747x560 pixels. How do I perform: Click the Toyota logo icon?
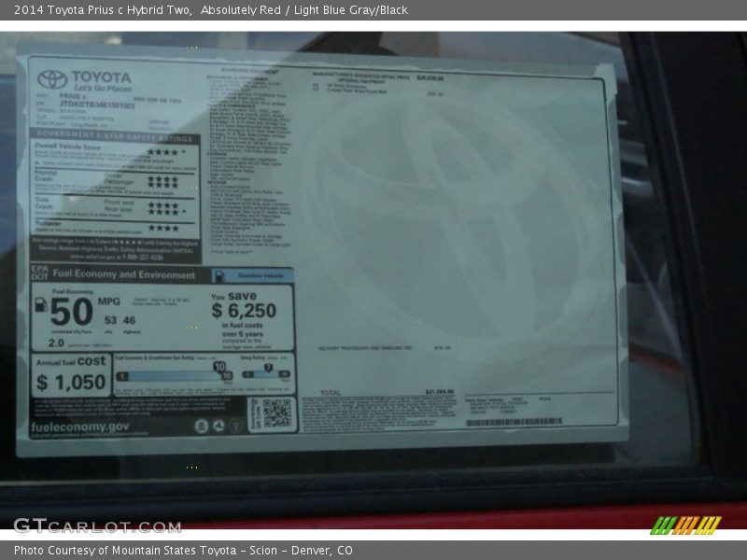tap(49, 77)
